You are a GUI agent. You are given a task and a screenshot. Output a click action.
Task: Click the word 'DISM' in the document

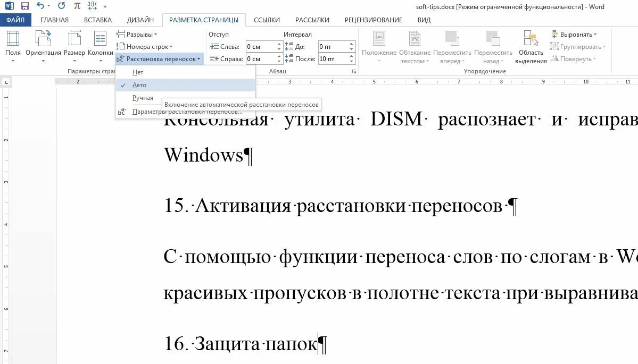point(396,119)
